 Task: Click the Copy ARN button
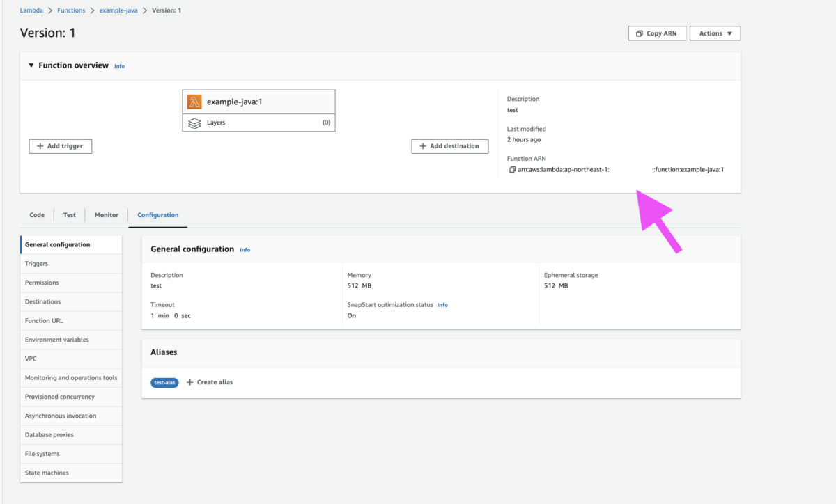click(657, 33)
